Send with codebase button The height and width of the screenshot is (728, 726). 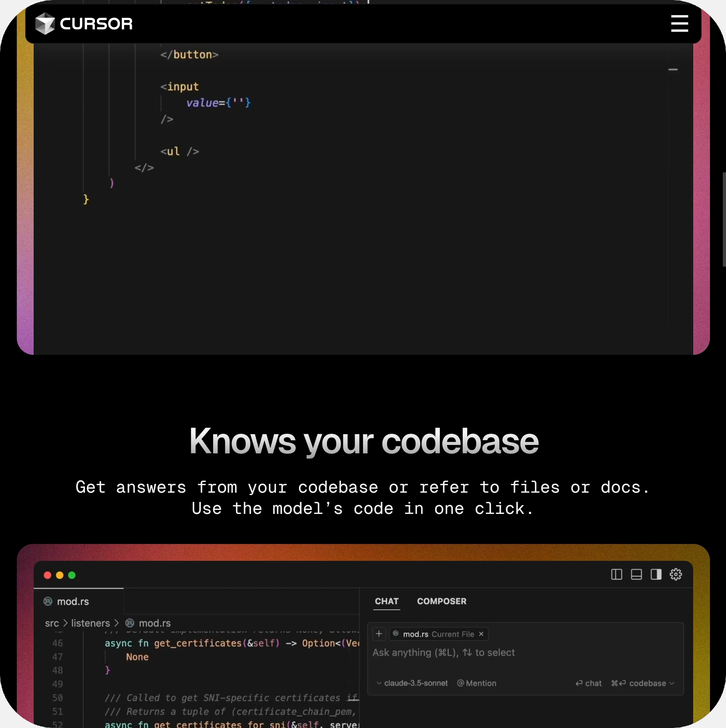(x=638, y=683)
